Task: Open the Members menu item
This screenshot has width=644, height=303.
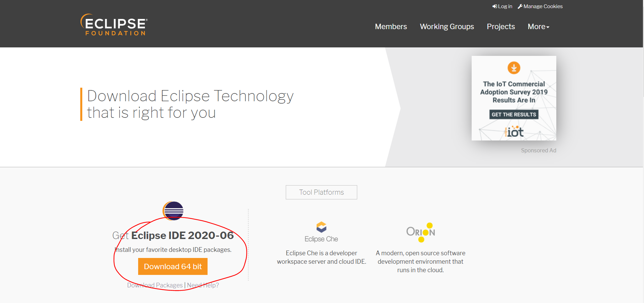Action: coord(391,26)
